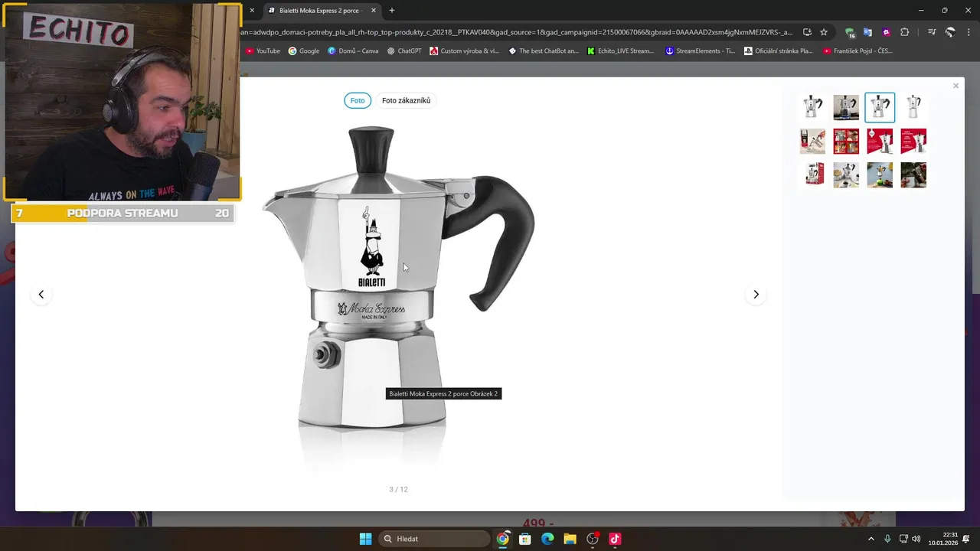The width and height of the screenshot is (980, 551).
Task: Open the notifications bell icon
Action: pyautogui.click(x=966, y=539)
